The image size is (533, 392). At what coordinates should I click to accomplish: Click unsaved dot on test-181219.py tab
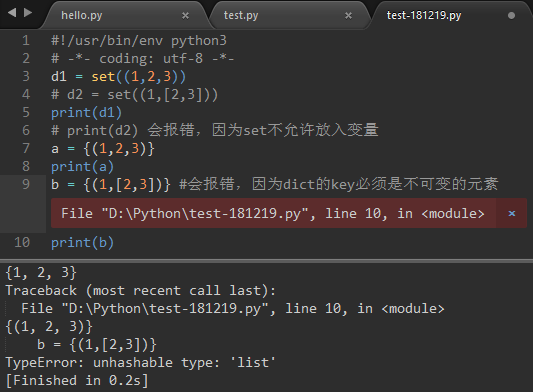511,16
